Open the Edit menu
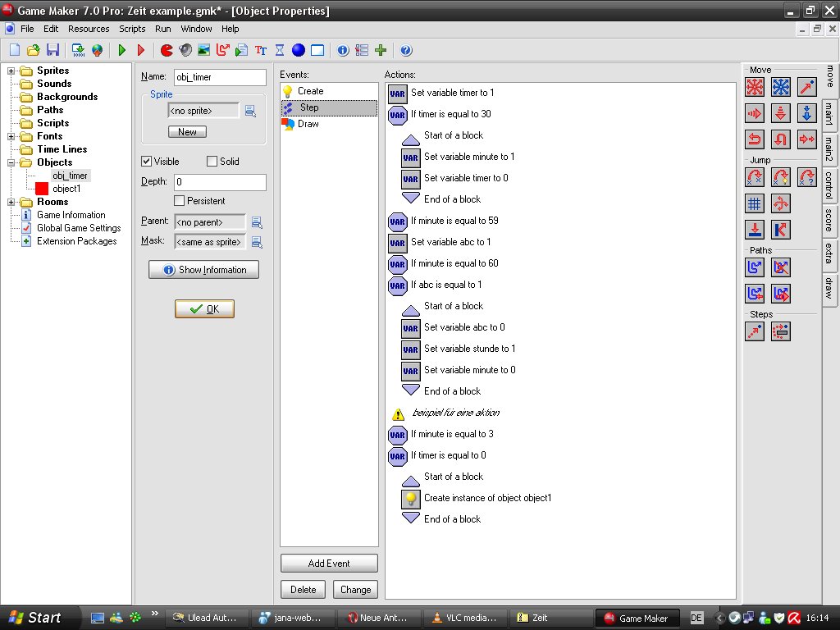 pyautogui.click(x=51, y=29)
